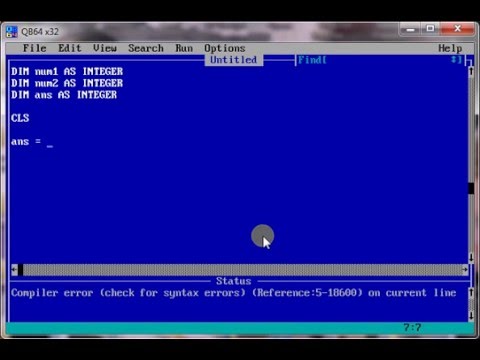Image resolution: width=480 pixels, height=360 pixels.
Task: Open the Edit menu
Action: coord(70,48)
